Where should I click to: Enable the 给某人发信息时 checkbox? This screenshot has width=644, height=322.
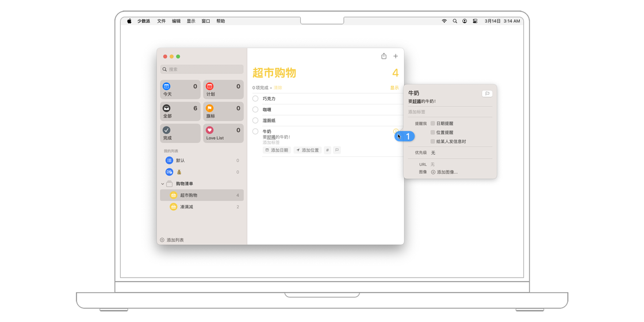(x=432, y=141)
